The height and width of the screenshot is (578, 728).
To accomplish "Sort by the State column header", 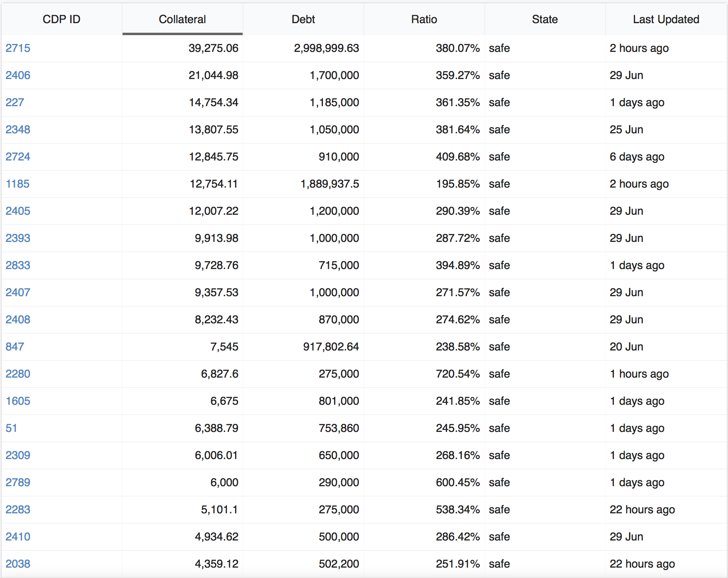I will pos(545,19).
